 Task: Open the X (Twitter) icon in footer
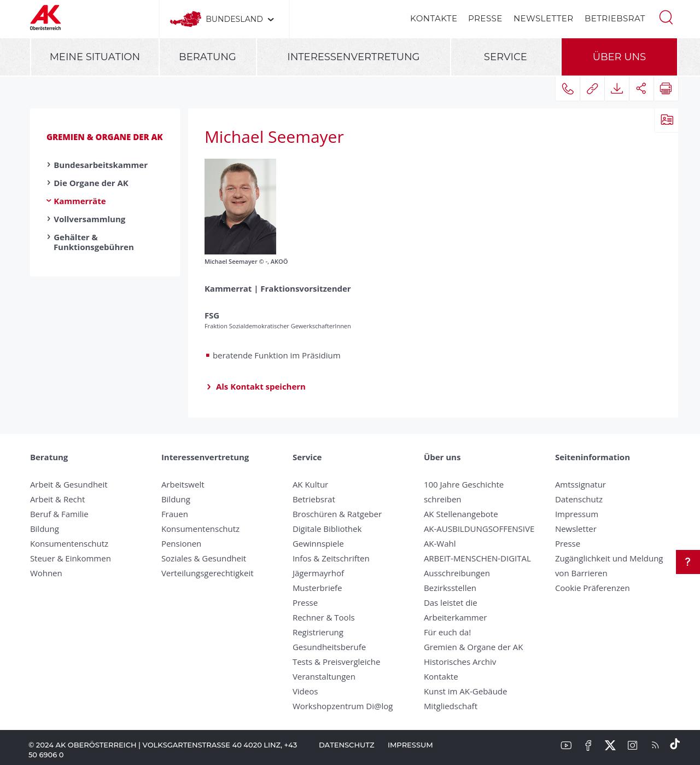(610, 745)
